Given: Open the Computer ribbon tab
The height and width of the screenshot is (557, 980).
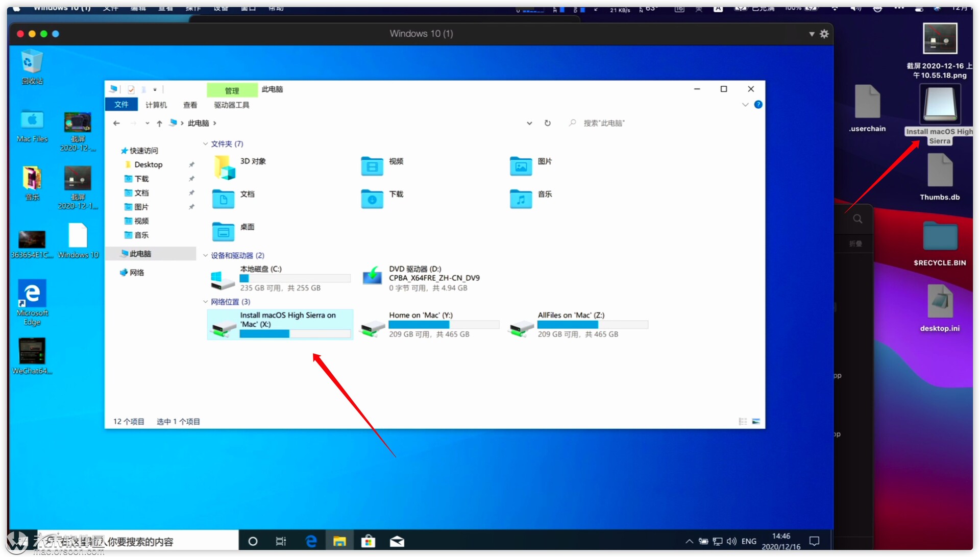Looking at the screenshot, I should (x=156, y=105).
